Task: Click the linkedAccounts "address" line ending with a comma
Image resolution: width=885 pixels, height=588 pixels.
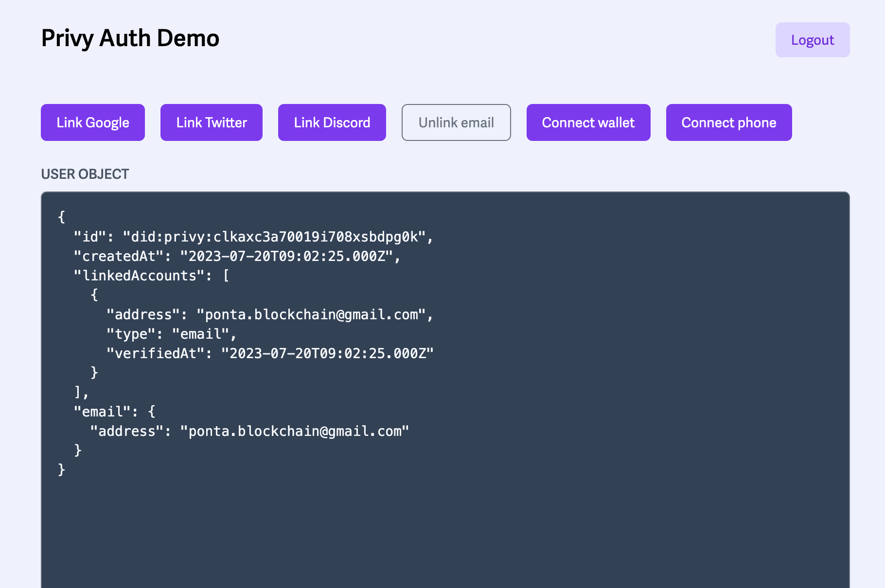Action: 270,314
